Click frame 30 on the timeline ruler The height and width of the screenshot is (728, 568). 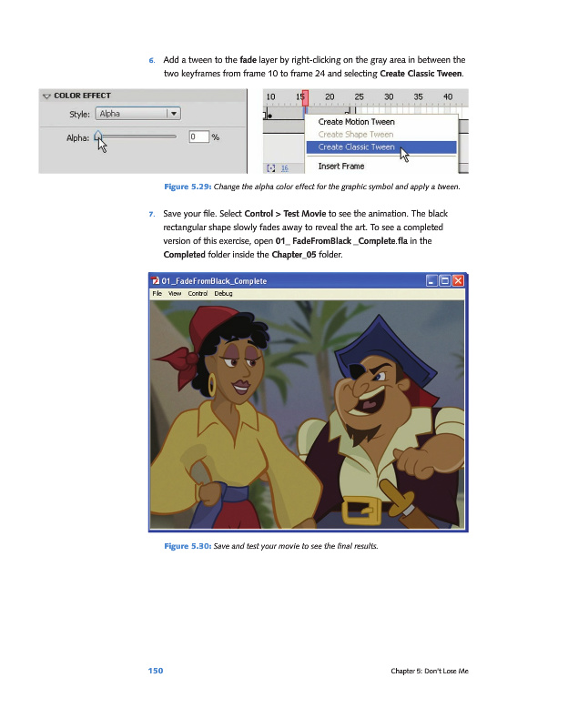(389, 96)
